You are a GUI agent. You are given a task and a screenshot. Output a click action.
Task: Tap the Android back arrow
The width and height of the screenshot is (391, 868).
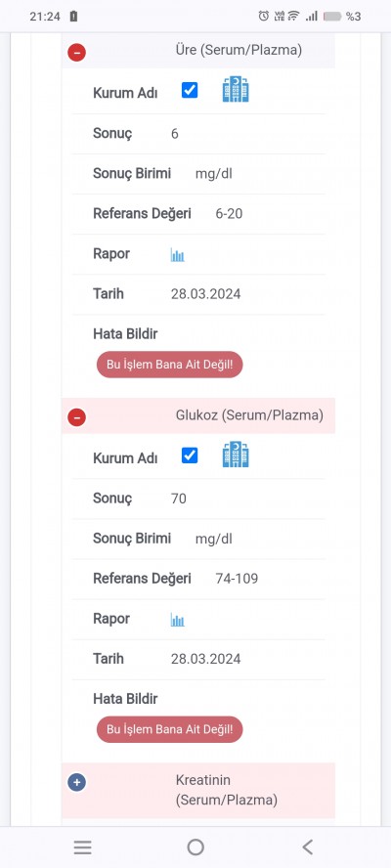pyautogui.click(x=307, y=846)
